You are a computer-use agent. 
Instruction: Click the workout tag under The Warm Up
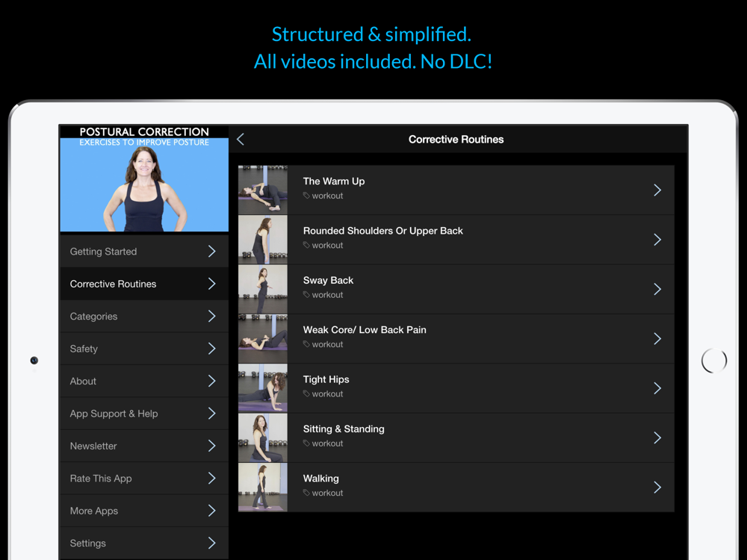[323, 196]
